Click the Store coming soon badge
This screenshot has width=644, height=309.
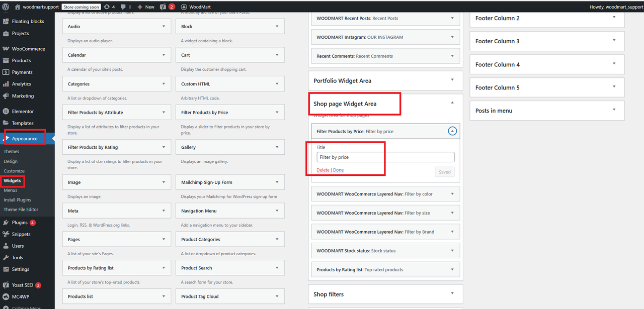click(x=80, y=7)
